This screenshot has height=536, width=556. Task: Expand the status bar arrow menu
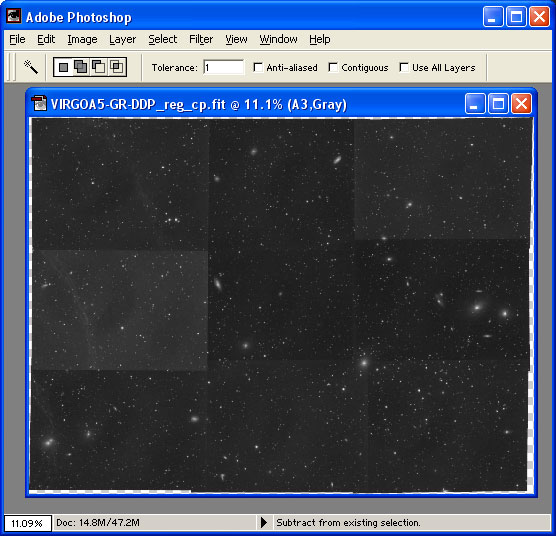click(264, 522)
